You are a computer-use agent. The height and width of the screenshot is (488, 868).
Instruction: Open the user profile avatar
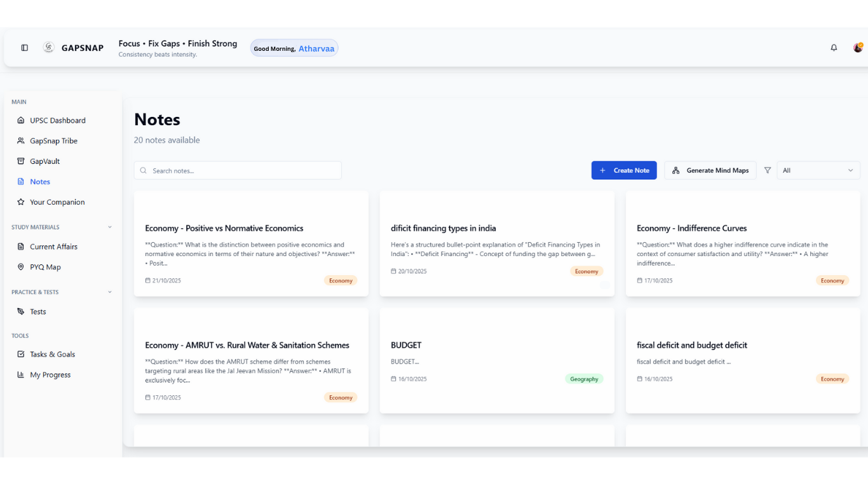(x=858, y=48)
